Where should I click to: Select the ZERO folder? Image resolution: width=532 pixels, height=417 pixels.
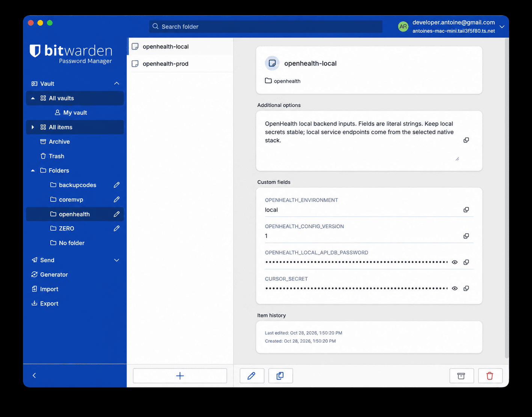click(x=66, y=228)
